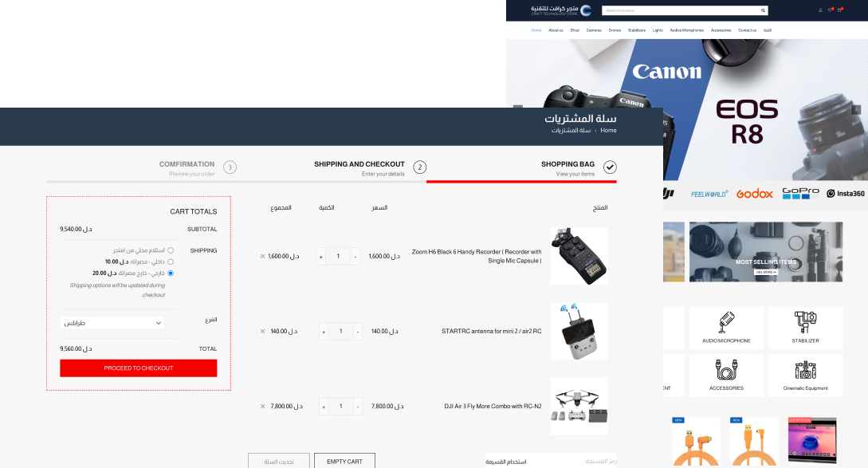The width and height of the screenshot is (868, 468).
Task: Increase STARTRC antenna quantity with plus
Action: coord(324,332)
